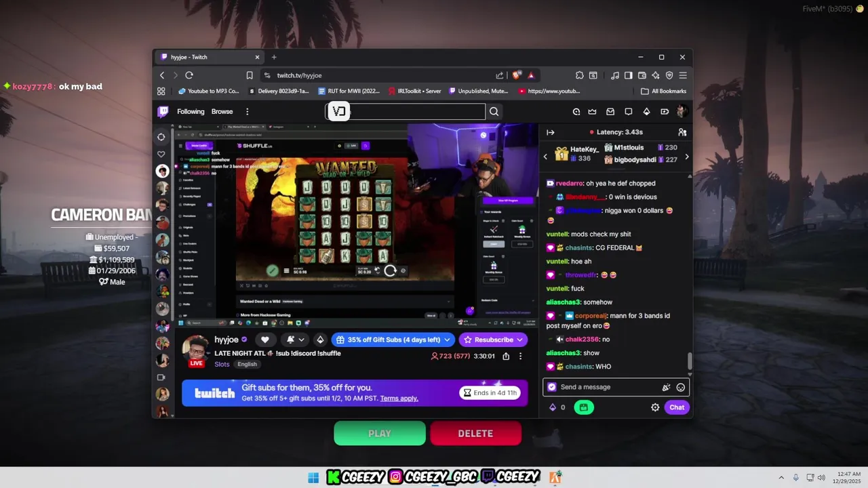The image size is (868, 488).
Task: Open the emote picker smiley icon
Action: pyautogui.click(x=681, y=387)
